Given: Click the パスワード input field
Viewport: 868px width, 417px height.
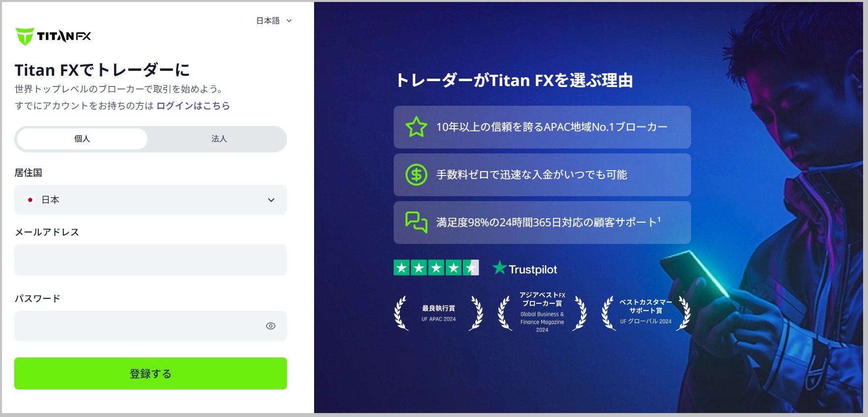Looking at the screenshot, I should pyautogui.click(x=138, y=326).
